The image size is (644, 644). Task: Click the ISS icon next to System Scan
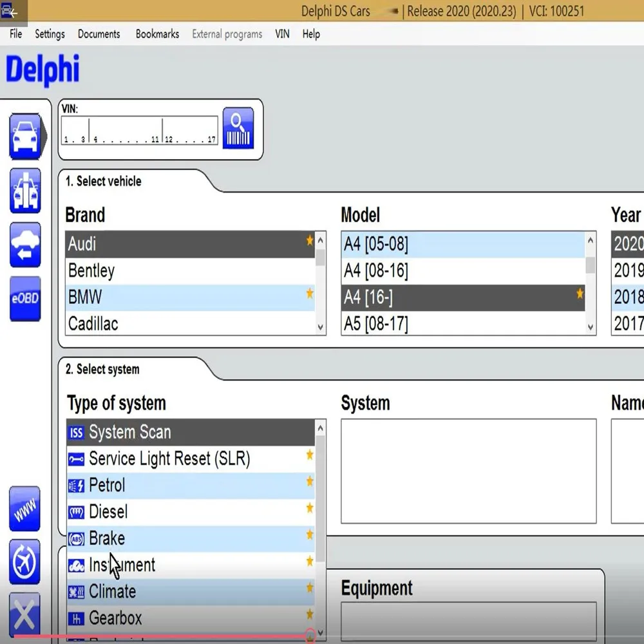(x=75, y=432)
